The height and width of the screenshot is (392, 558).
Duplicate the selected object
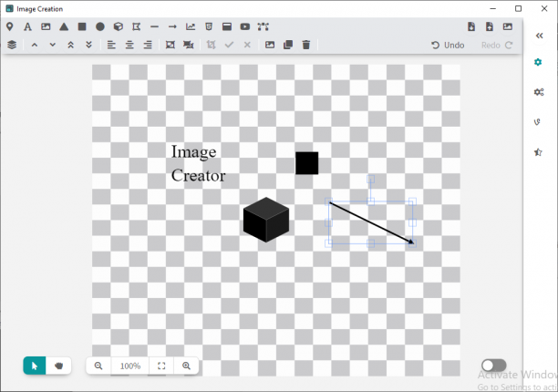pos(288,45)
